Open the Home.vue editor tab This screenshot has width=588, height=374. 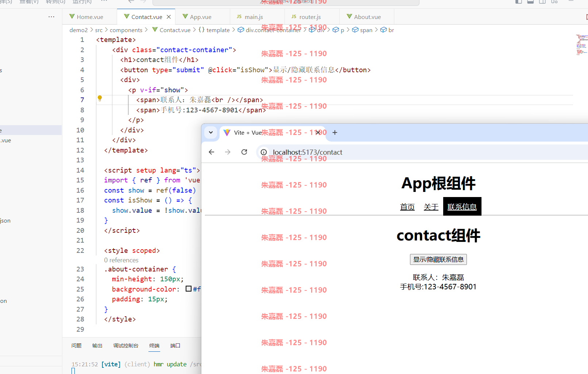coord(90,17)
